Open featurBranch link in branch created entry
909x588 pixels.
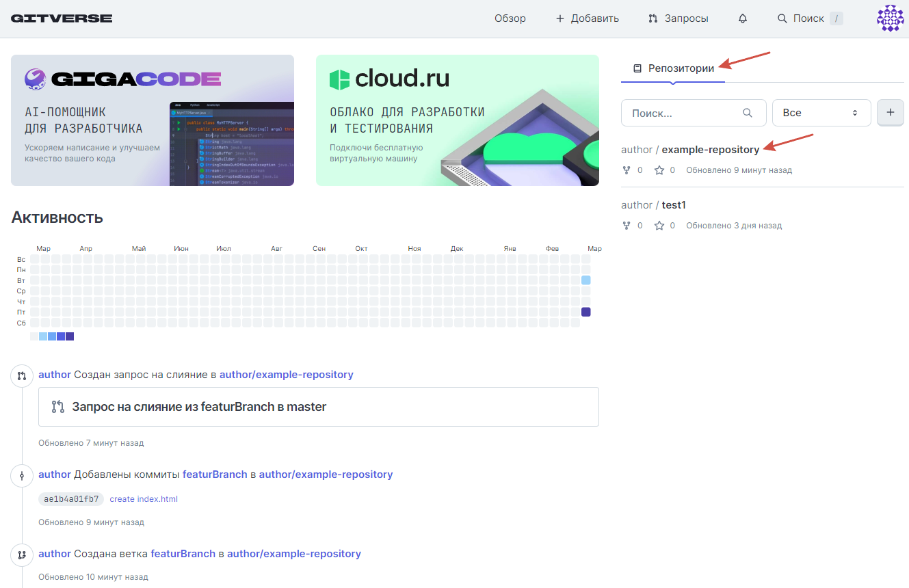tap(183, 554)
